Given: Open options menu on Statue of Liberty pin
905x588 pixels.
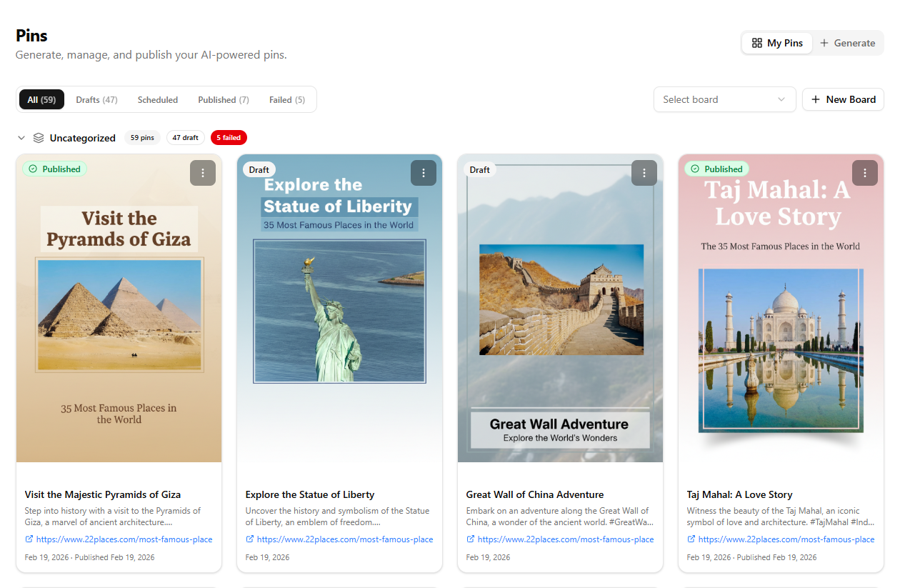Looking at the screenshot, I should pos(424,173).
